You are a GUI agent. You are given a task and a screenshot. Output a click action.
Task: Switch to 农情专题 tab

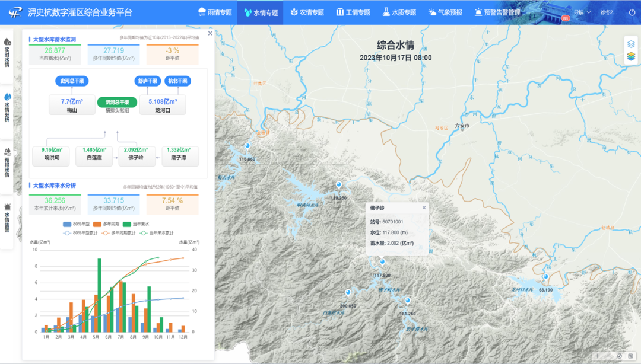pyautogui.click(x=307, y=12)
